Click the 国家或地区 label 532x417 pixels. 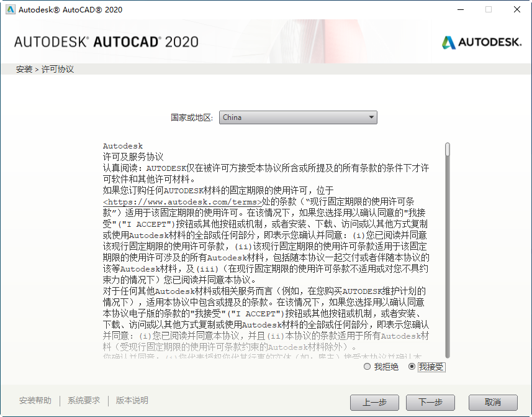(192, 117)
